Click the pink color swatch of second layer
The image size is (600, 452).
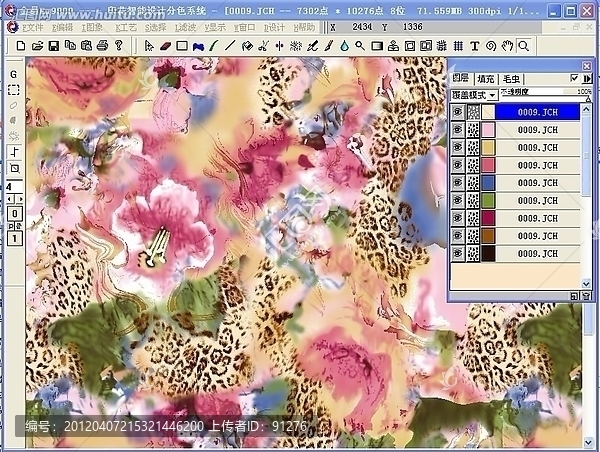(488, 130)
